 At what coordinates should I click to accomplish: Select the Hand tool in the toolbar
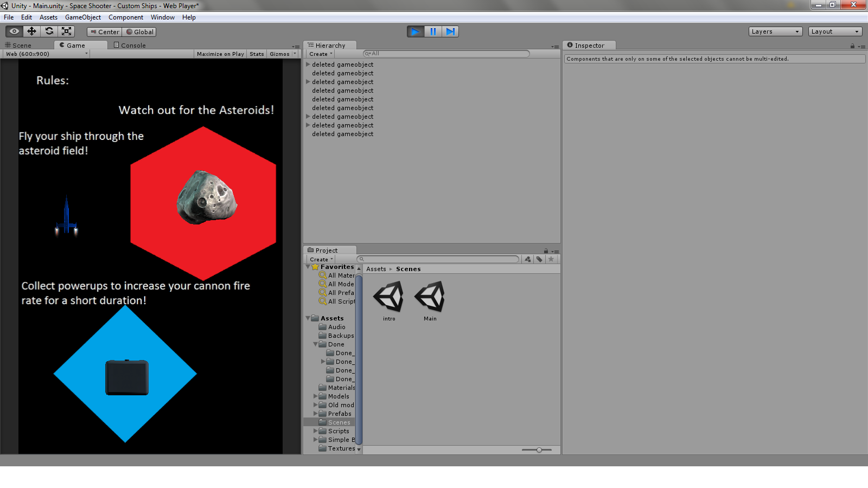(x=14, y=31)
